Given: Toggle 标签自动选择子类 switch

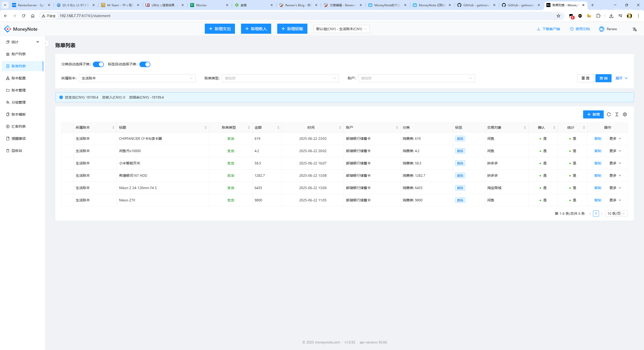Looking at the screenshot, I should click(145, 64).
